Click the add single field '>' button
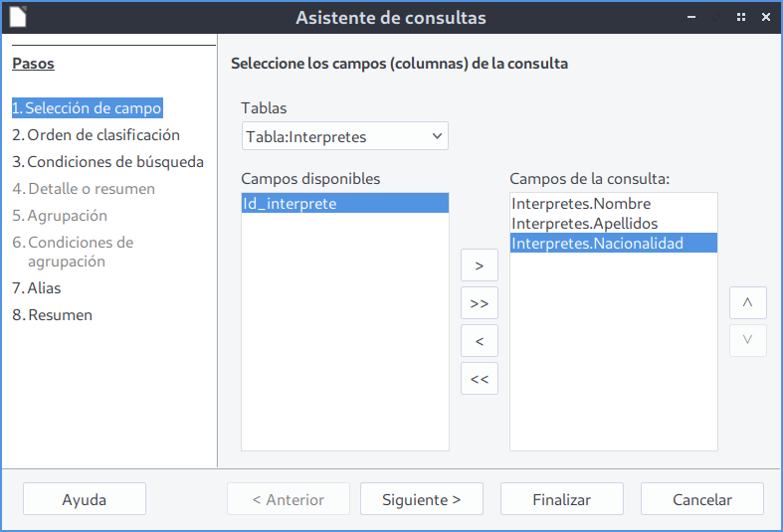Viewport: 783px width, 532px height. coord(480,266)
